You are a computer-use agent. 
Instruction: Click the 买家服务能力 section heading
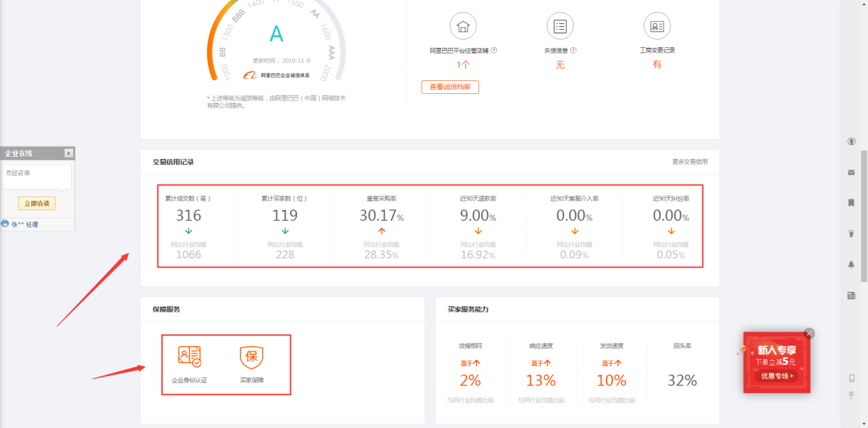coord(468,310)
